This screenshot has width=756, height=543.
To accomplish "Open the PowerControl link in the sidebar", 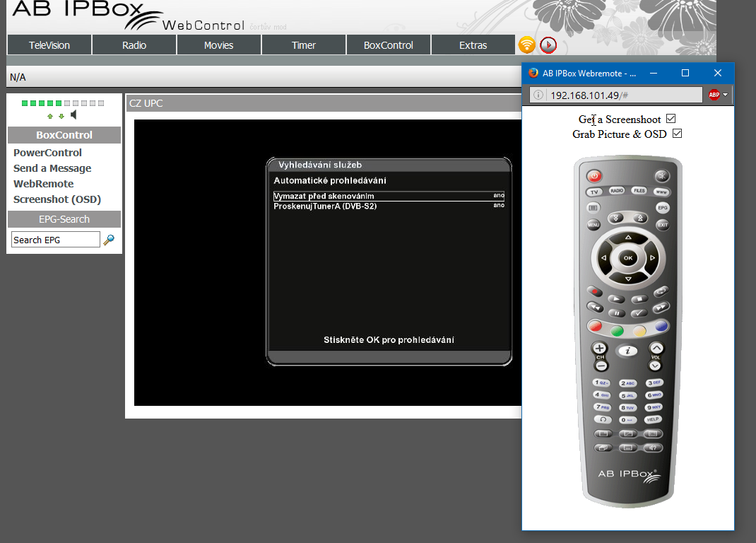I will pos(48,153).
